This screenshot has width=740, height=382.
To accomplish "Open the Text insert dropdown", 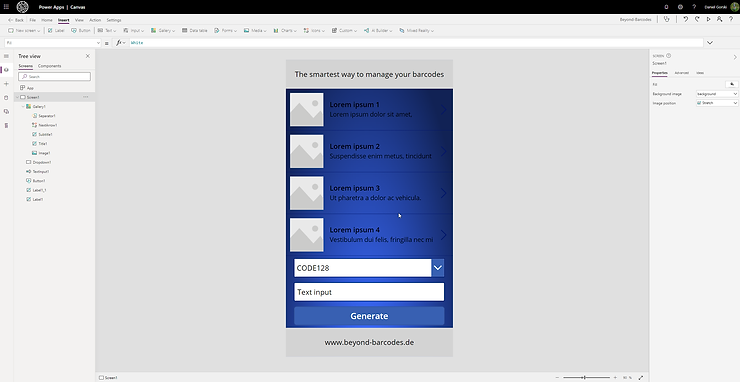I will point(107,30).
